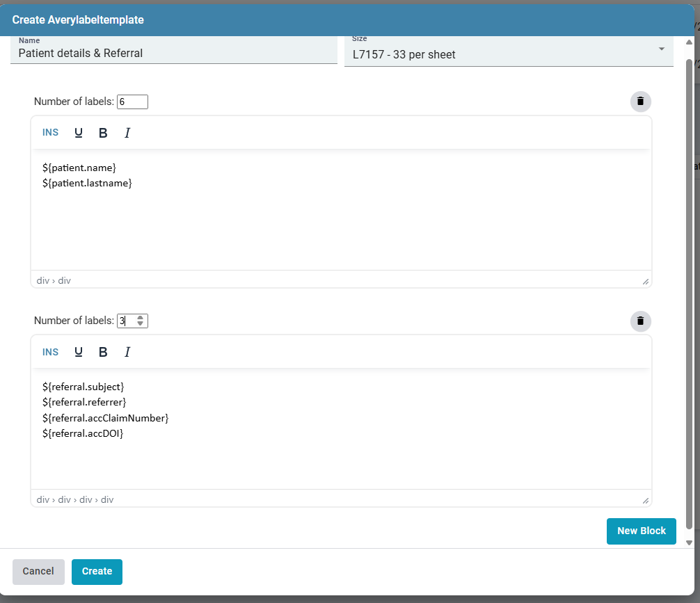Click the dialog's vertical scrollbar
The image size is (700, 603).
[689, 278]
